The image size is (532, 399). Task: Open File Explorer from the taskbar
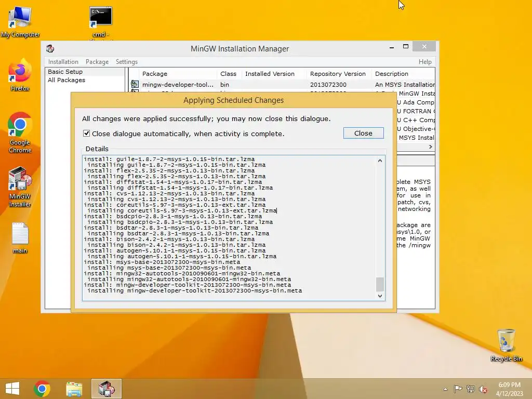[x=74, y=389]
